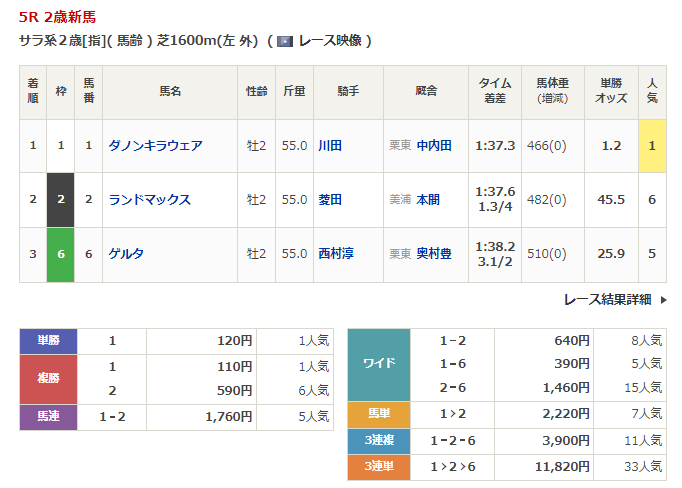The height and width of the screenshot is (488, 682).
Task: View trainer 奥村豊 details
Action: pyautogui.click(x=434, y=254)
